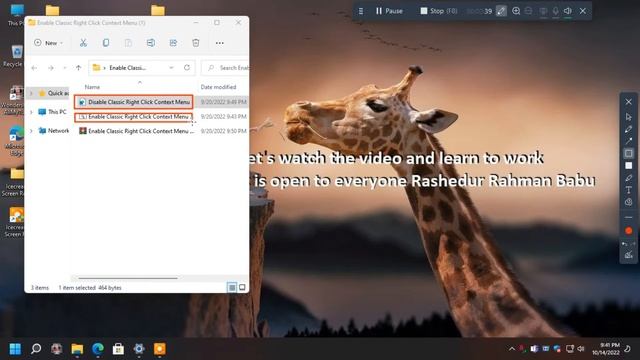Select Enable Classic Right Click Context Menu dated 9:50 PM
Viewport: 640px width, 360px height.
[136, 131]
